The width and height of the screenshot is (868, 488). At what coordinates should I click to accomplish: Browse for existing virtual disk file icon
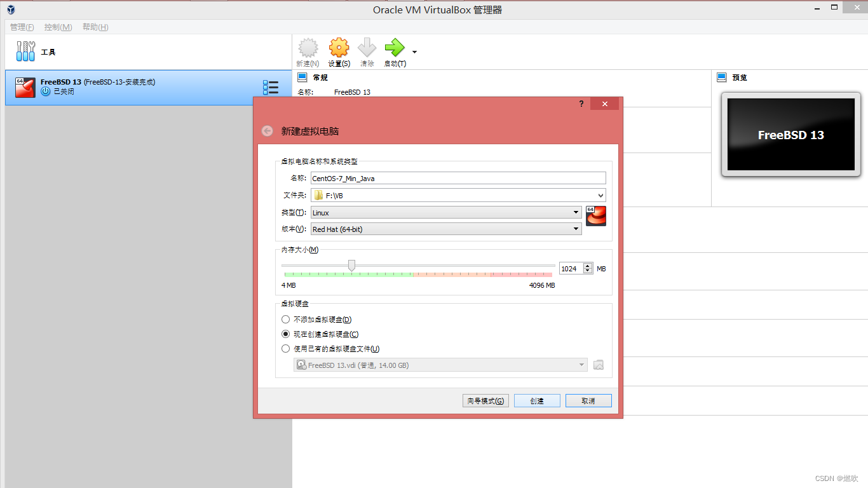pyautogui.click(x=598, y=365)
